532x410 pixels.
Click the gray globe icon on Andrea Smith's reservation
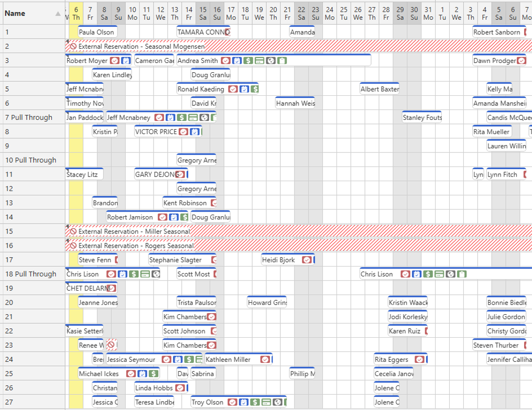point(271,61)
